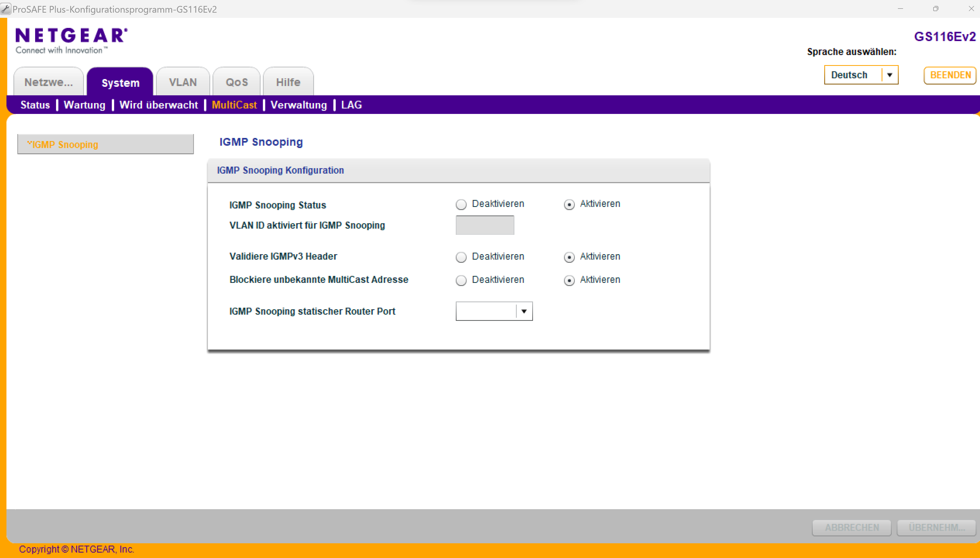Viewport: 980px width, 558px height.
Task: Click the wrench app icon in title bar
Action: tap(5, 9)
